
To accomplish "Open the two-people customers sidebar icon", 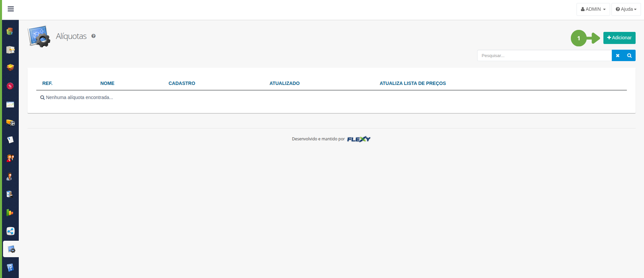I will click(x=10, y=158).
